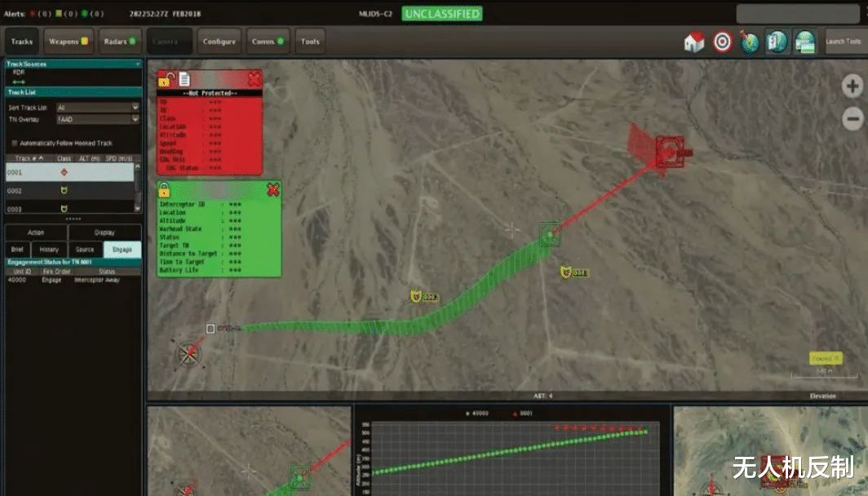The height and width of the screenshot is (496, 868).
Task: Sort by Track # column header
Action: (x=29, y=158)
